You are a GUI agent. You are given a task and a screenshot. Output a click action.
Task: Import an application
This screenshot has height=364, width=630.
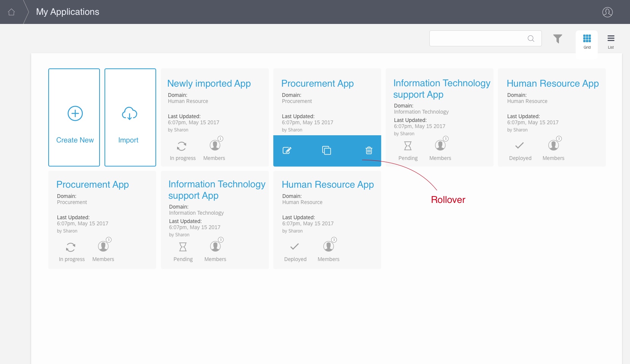[x=130, y=117]
